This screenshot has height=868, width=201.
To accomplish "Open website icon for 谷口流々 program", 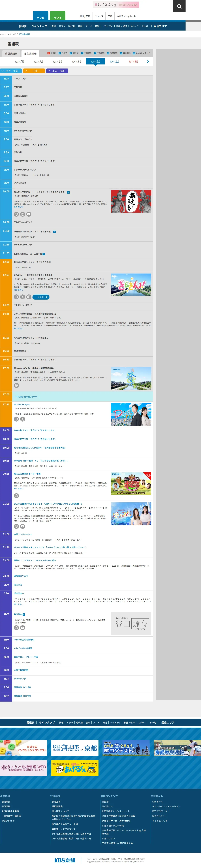I will [x=16, y=628].
